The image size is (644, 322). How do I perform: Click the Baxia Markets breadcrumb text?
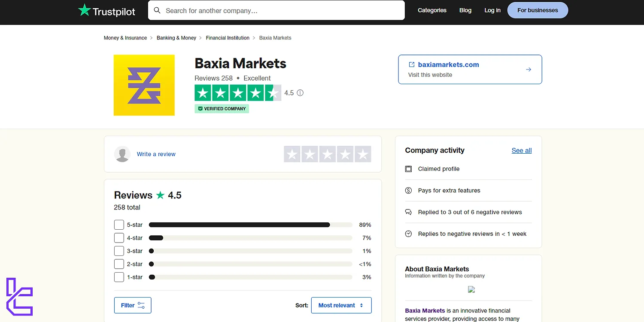pyautogui.click(x=275, y=38)
